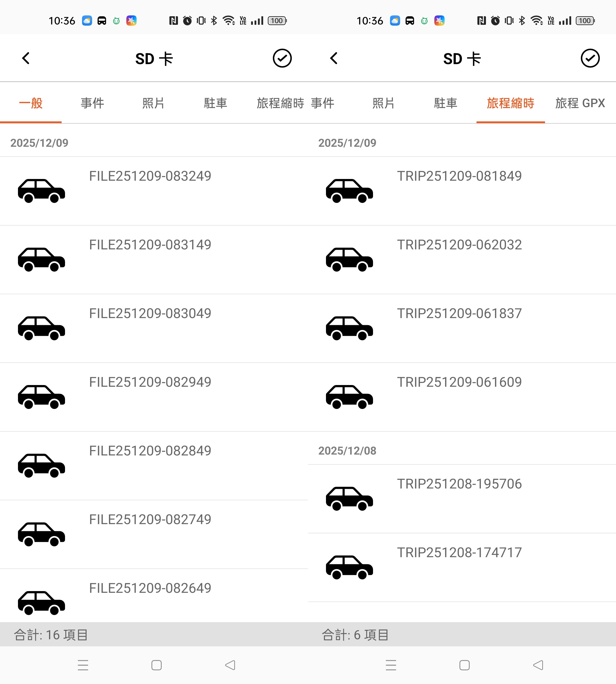Tap Android home button on right
616x684 pixels.
464,665
